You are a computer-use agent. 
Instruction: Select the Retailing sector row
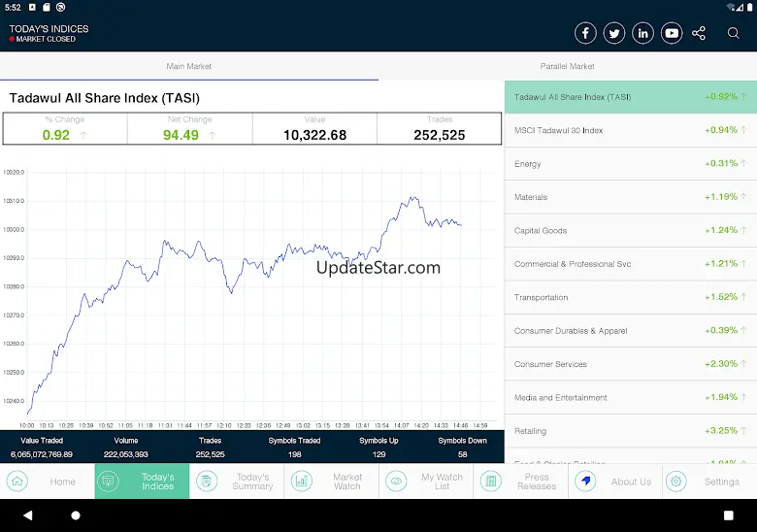(x=631, y=431)
